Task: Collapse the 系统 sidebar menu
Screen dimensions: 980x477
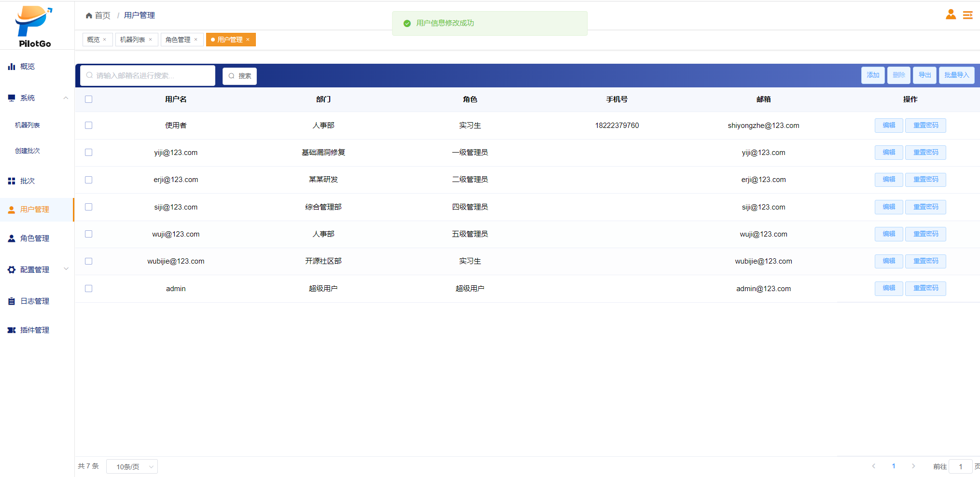Action: 66,98
